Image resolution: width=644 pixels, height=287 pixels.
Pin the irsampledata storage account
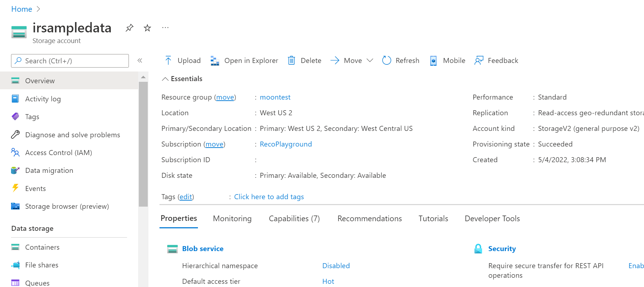click(130, 28)
